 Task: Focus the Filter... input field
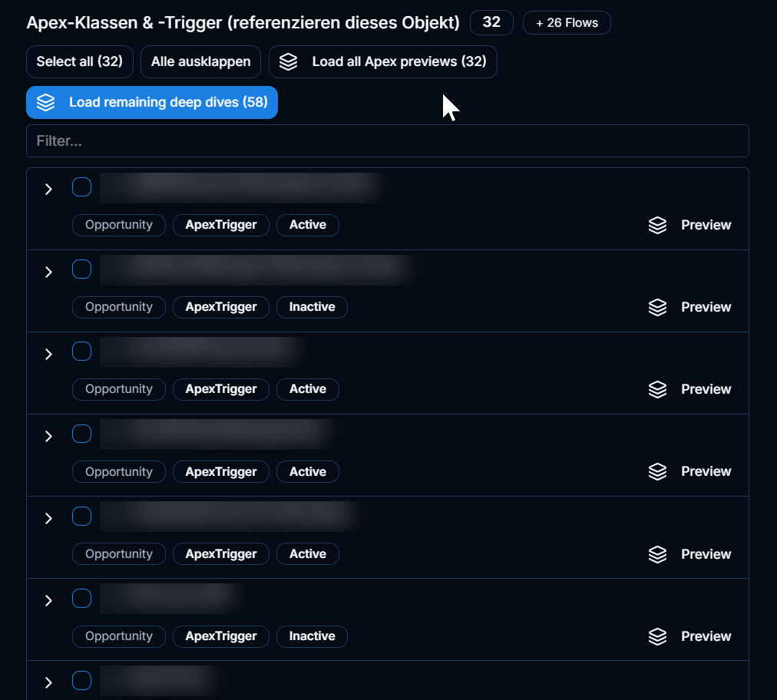pos(388,140)
